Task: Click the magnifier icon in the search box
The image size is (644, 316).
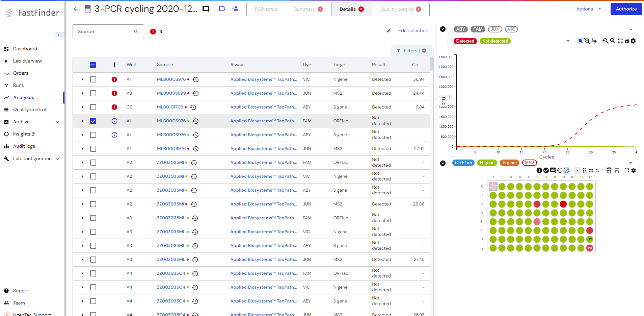Action: [136, 31]
